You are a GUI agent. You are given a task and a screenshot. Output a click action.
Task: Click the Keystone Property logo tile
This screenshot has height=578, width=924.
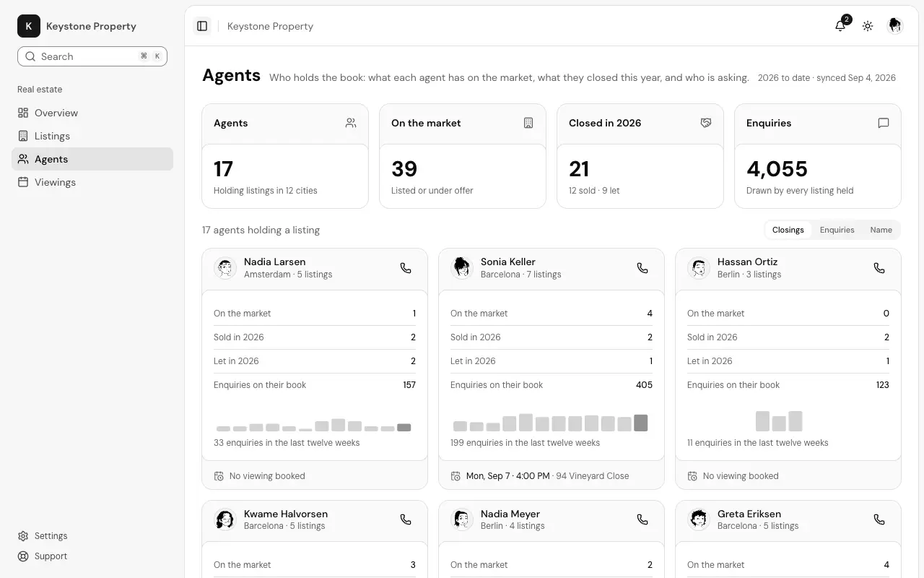[29, 26]
